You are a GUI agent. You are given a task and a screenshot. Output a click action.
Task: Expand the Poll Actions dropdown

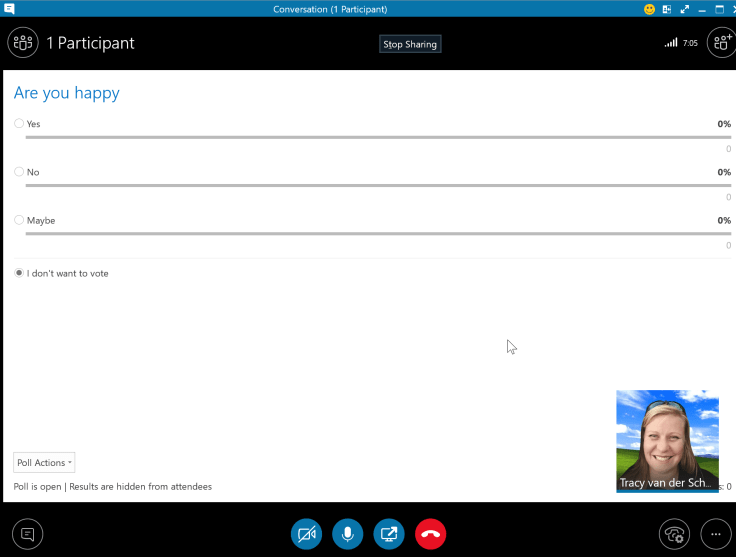click(44, 463)
